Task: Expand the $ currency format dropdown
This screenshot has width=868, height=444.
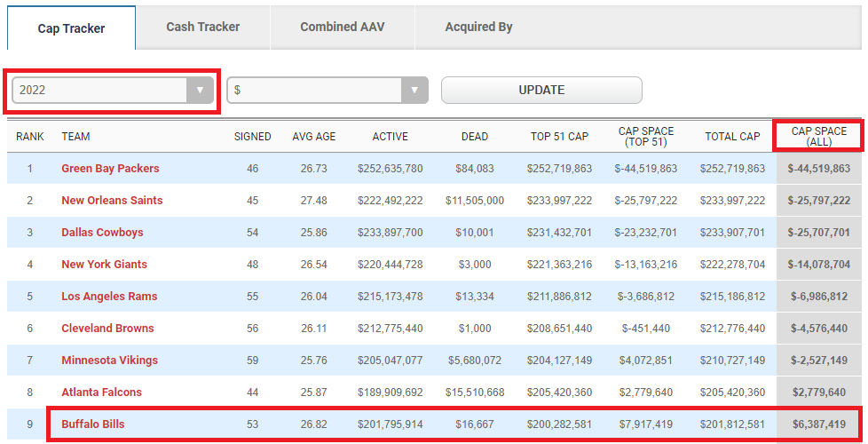Action: click(x=327, y=91)
